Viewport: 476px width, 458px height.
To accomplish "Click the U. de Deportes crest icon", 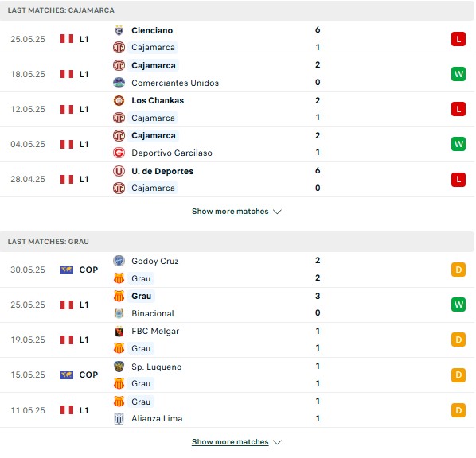I will (119, 171).
